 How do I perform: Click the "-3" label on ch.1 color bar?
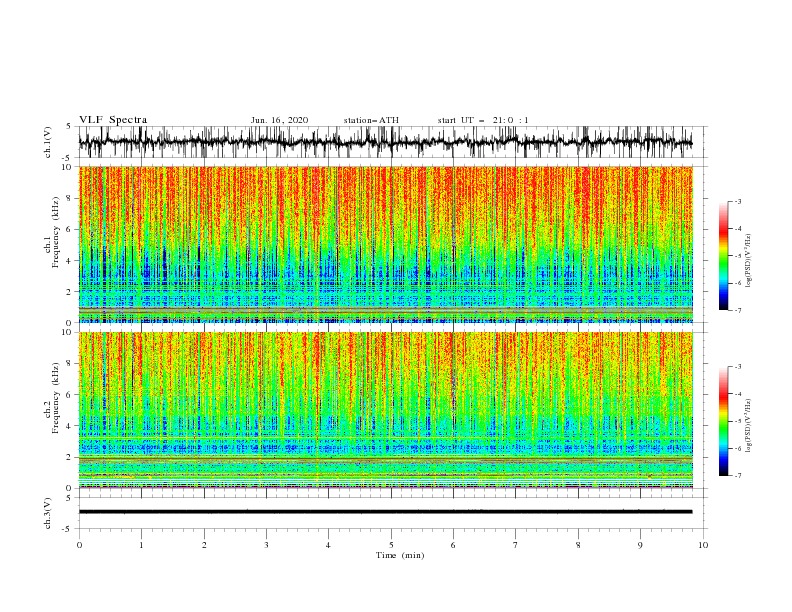(738, 201)
